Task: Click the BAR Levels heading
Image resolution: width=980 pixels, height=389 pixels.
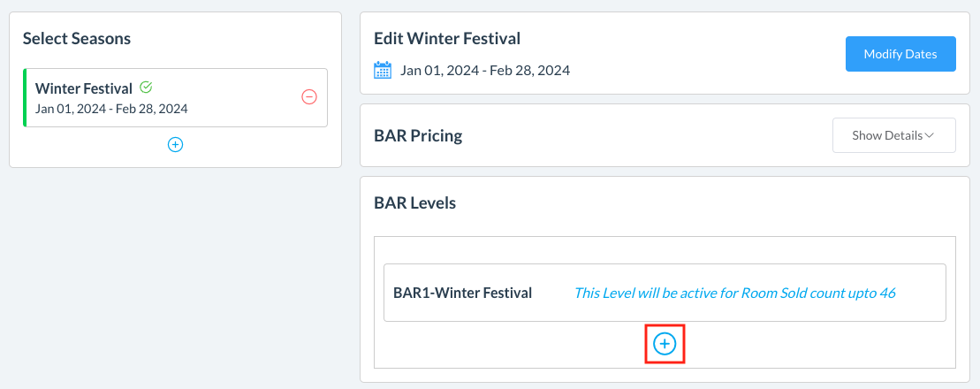Action: tap(414, 202)
